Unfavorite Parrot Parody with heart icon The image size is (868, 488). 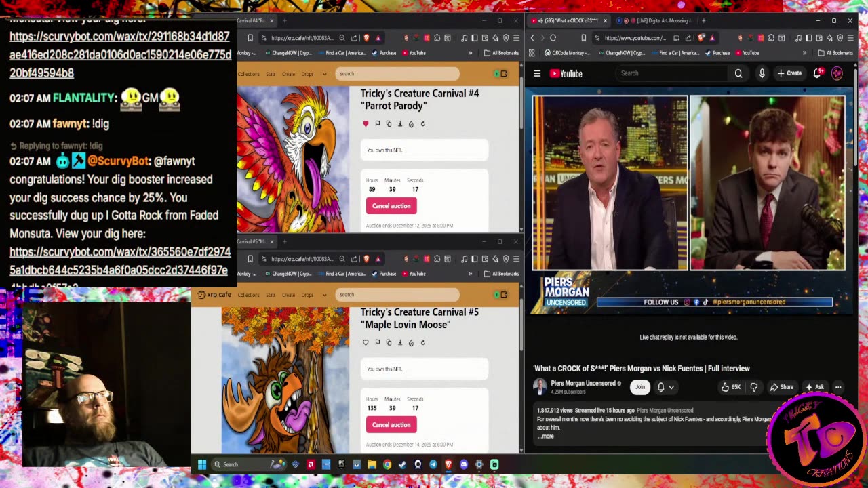pos(366,124)
